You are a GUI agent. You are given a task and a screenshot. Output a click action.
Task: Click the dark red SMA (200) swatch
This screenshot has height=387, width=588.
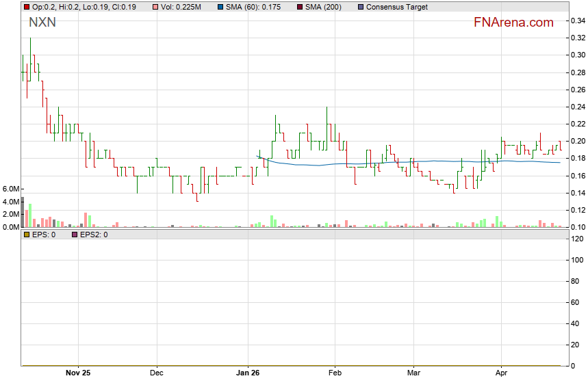(x=300, y=7)
